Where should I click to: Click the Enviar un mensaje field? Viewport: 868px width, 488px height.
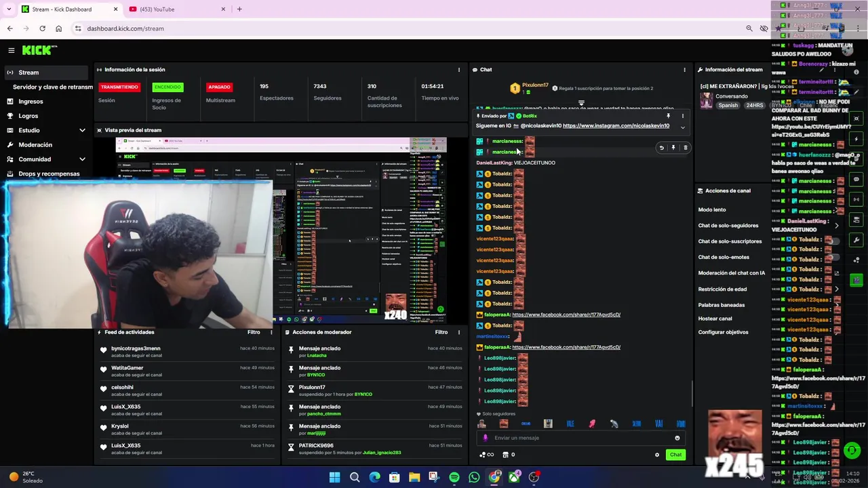pos(580,438)
